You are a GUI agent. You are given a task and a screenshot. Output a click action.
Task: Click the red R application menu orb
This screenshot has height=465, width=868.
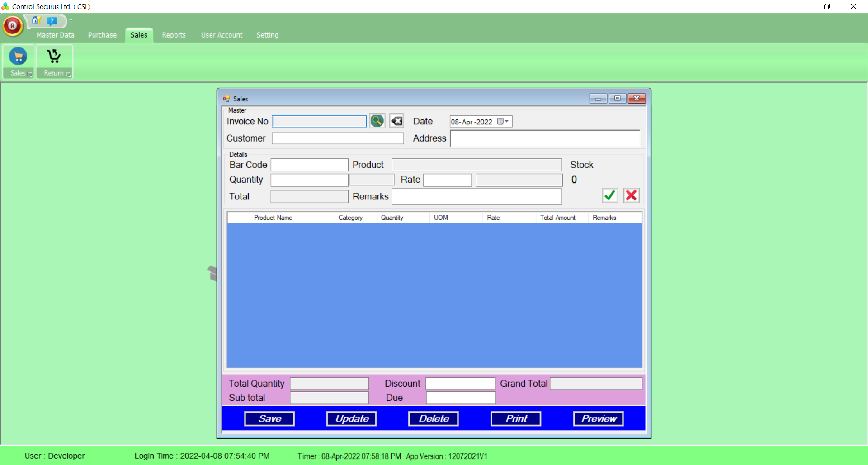[13, 26]
